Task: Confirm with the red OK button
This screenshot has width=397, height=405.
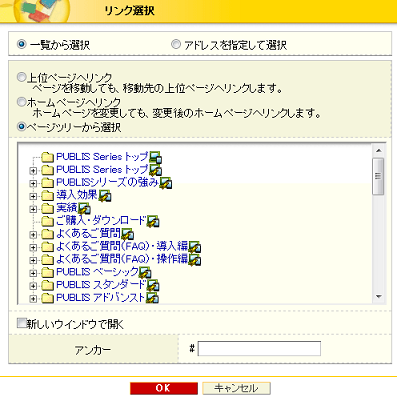Action: (164, 388)
